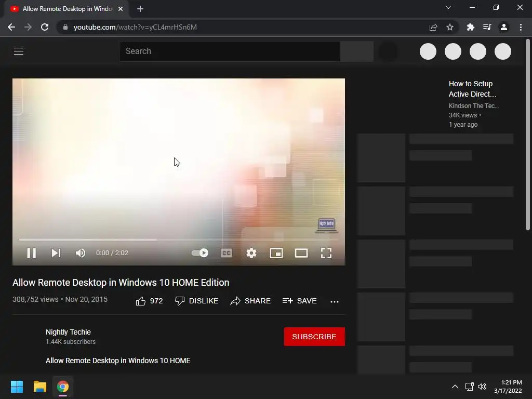Like the video with 972 likes
Viewport: 532px width, 399px height.
149,301
